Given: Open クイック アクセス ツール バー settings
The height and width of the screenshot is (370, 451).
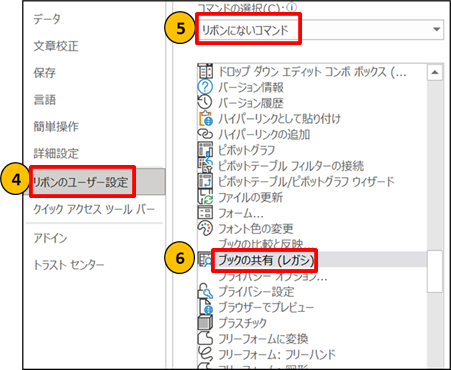Looking at the screenshot, I should (x=94, y=209).
